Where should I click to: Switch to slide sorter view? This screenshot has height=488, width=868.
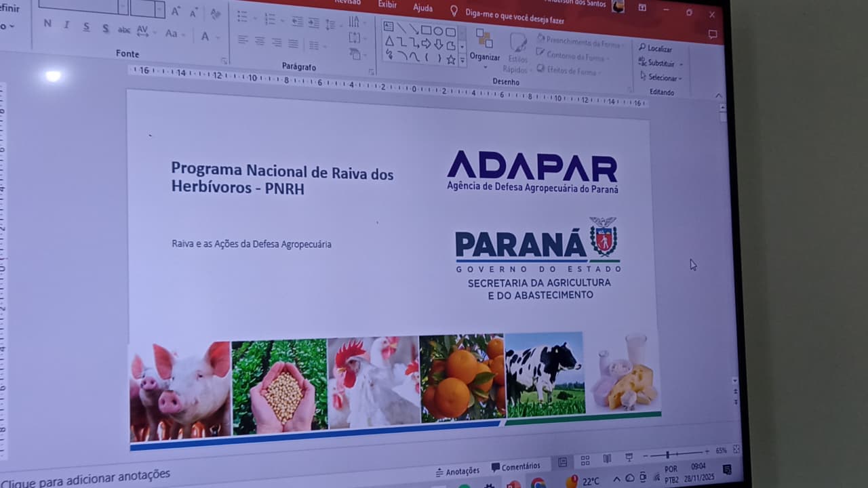coord(585,460)
